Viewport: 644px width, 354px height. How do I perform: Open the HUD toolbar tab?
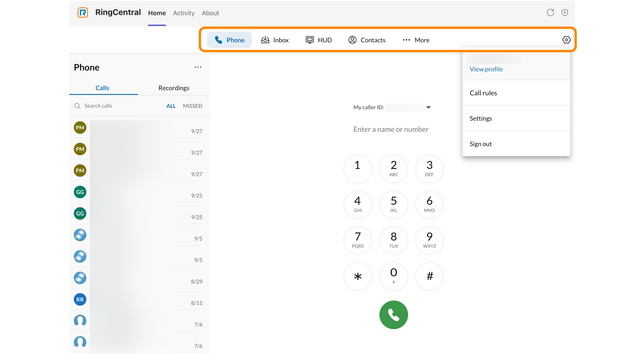(x=319, y=40)
